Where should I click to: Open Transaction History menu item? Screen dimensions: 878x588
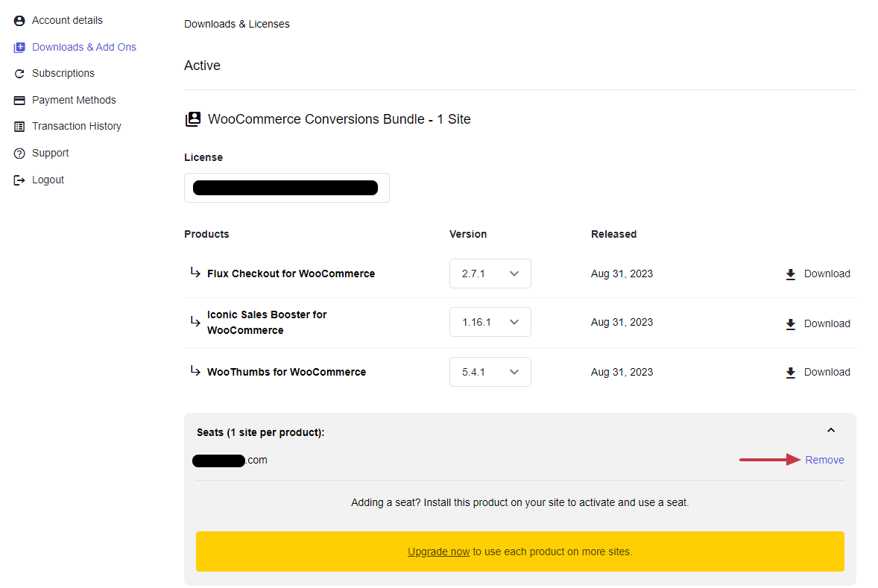[x=76, y=127]
